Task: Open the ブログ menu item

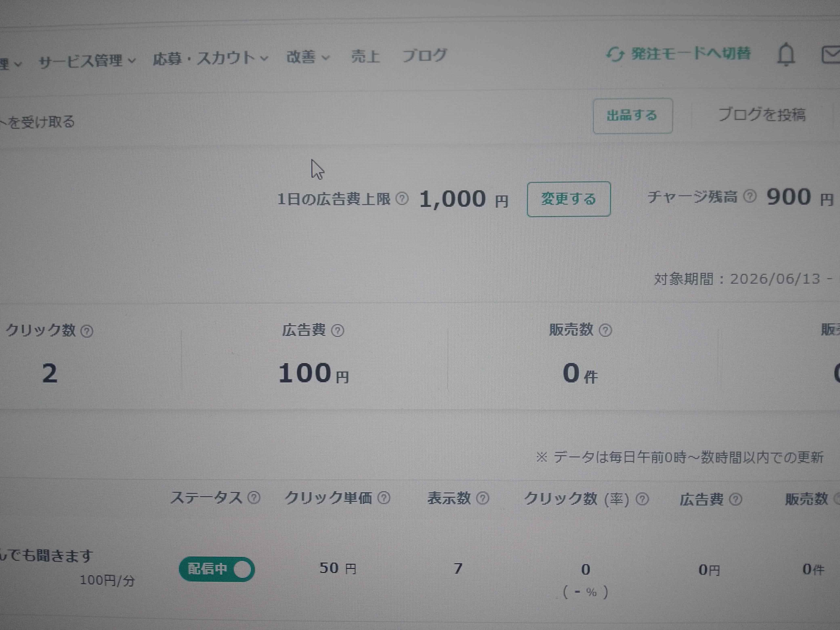Action: 425,56
